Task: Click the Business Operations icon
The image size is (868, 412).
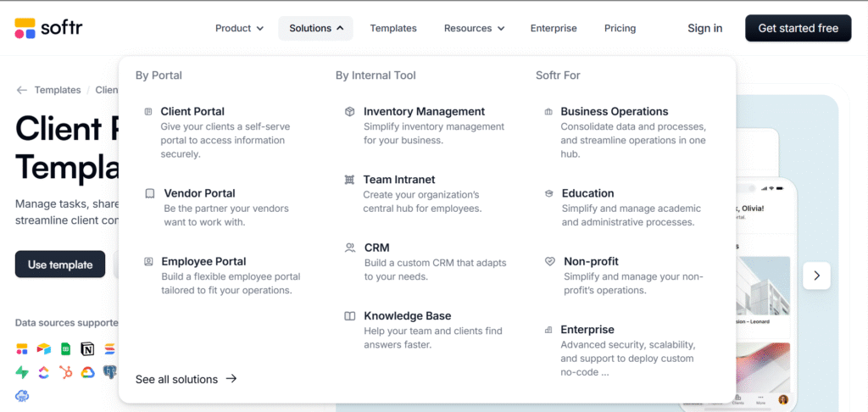Action: point(549,111)
